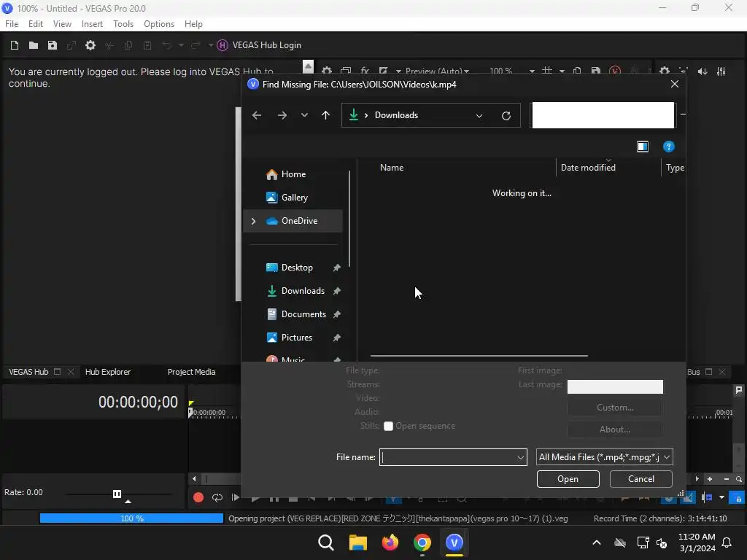Click the timeline horizontal scrollbar left arrow
This screenshot has width=747, height=560.
click(194, 479)
